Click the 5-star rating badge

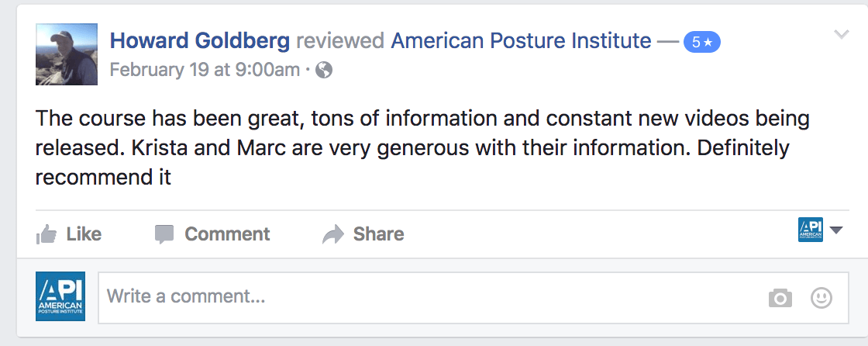[701, 43]
